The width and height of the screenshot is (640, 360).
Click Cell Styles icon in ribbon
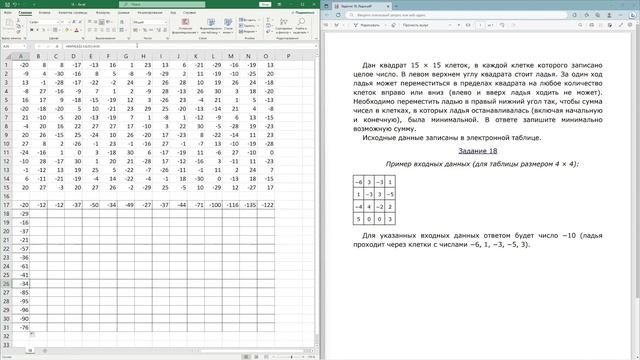tap(228, 25)
